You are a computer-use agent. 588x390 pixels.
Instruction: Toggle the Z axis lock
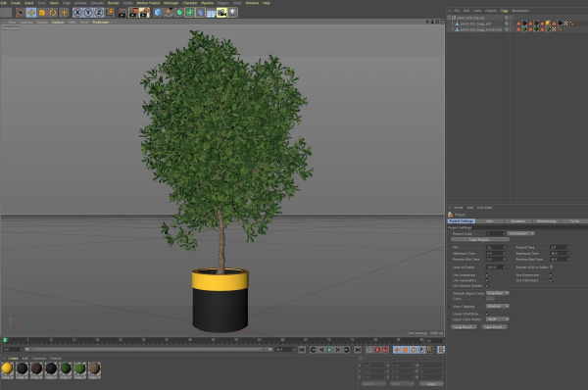pos(99,13)
